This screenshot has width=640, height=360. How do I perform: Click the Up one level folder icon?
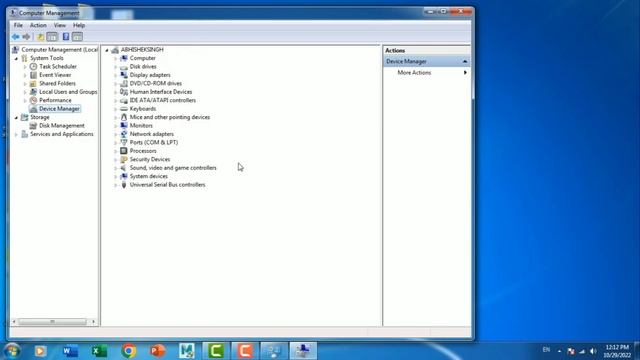pyautogui.click(x=40, y=37)
